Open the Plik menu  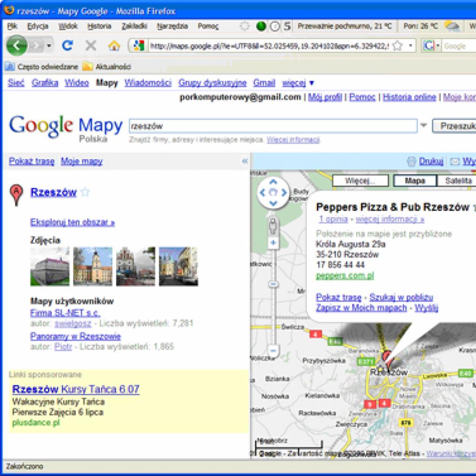point(12,26)
